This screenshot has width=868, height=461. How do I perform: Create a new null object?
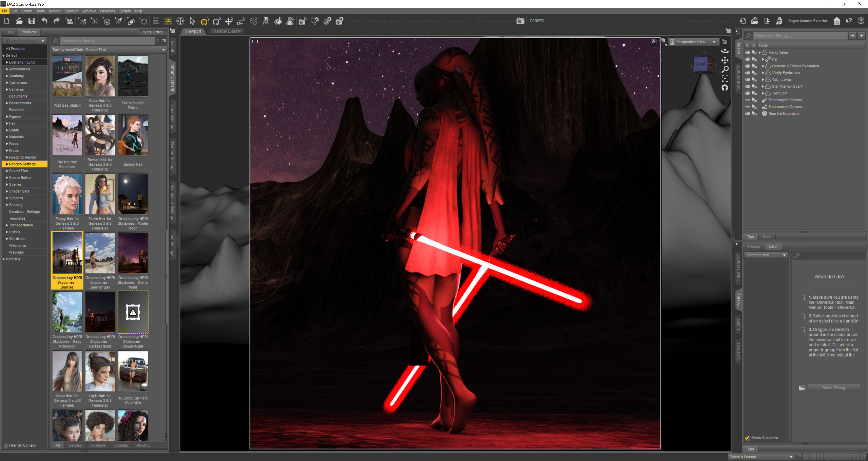[143, 21]
